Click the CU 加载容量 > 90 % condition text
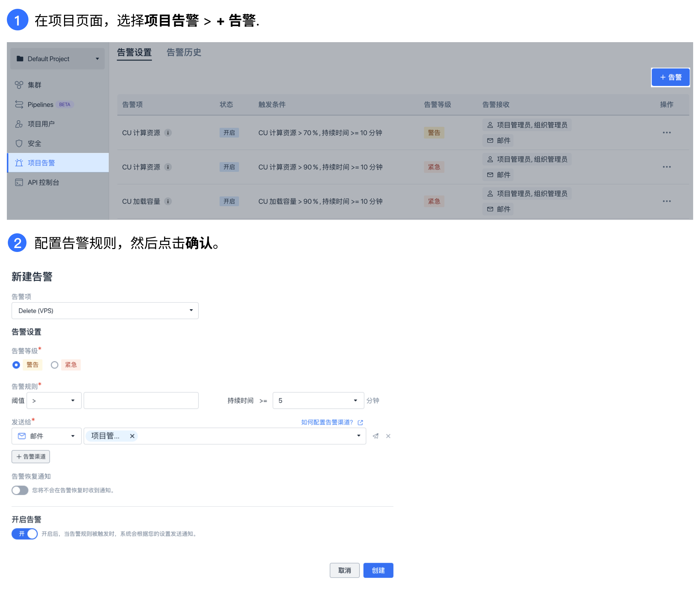700x599 pixels. tap(320, 201)
